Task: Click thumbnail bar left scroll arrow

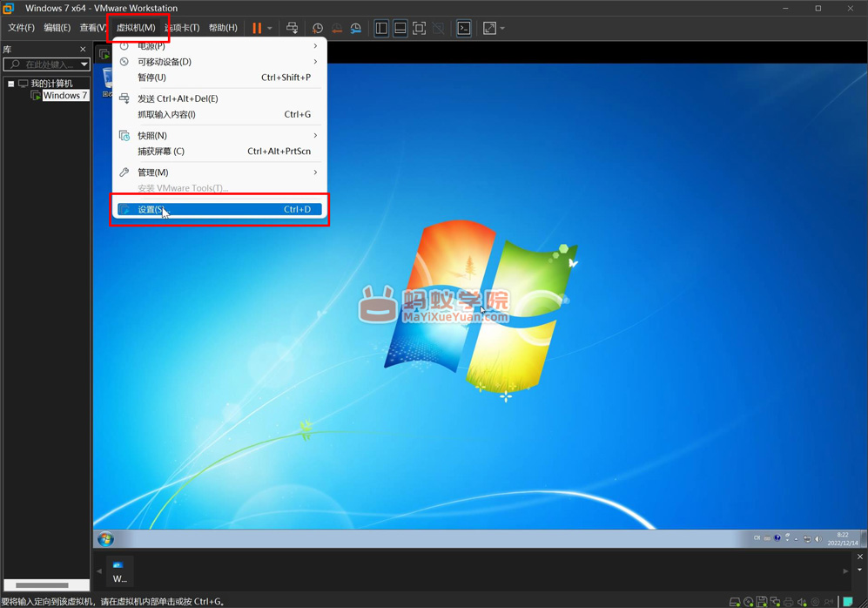Action: pos(99,571)
